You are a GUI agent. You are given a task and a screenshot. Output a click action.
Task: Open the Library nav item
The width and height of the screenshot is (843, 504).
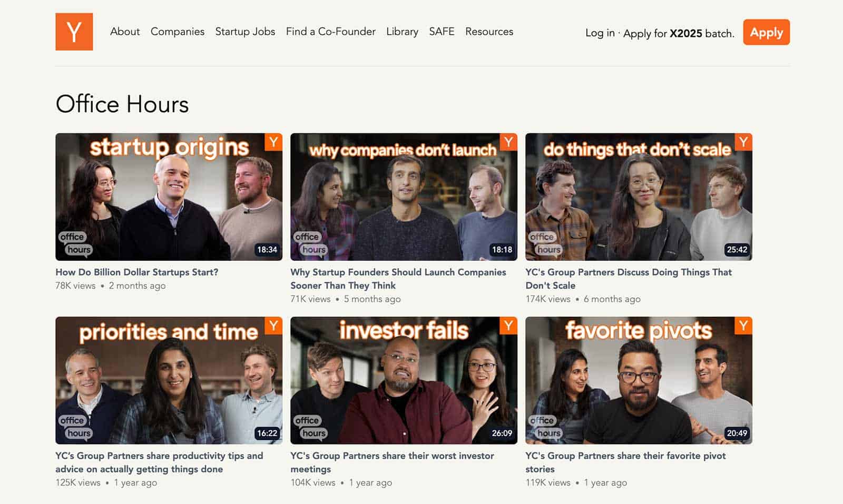402,32
